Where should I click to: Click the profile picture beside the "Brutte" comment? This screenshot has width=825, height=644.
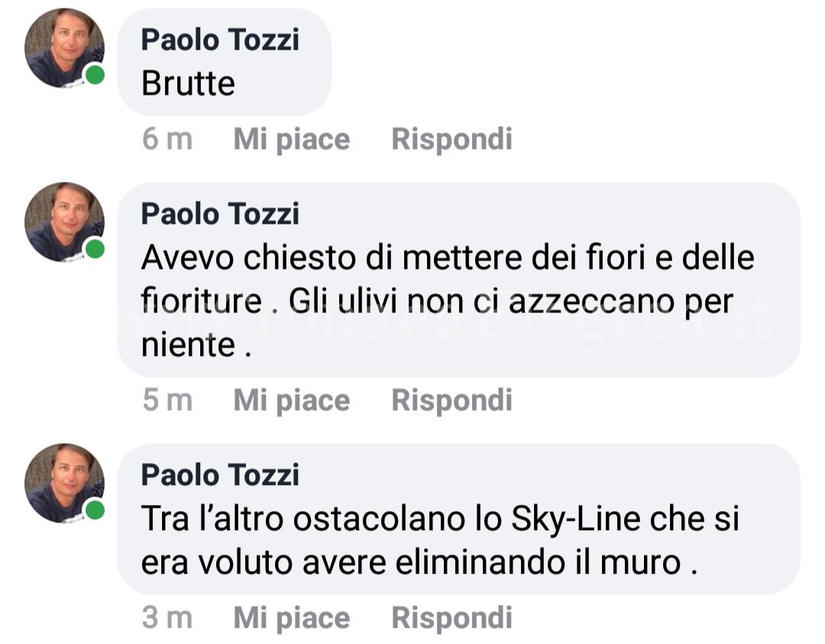coord(64,48)
